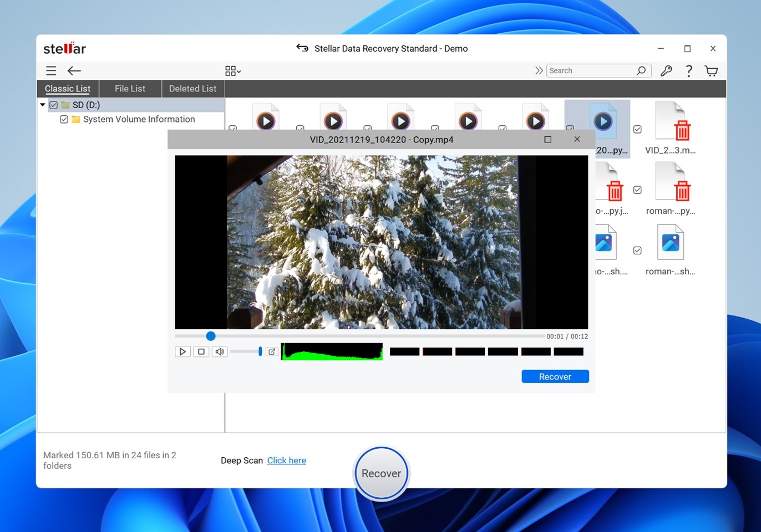Toggle checkbox beside VID_2...3.m... deleted file
Viewport: 761px width, 532px height.
click(x=637, y=129)
